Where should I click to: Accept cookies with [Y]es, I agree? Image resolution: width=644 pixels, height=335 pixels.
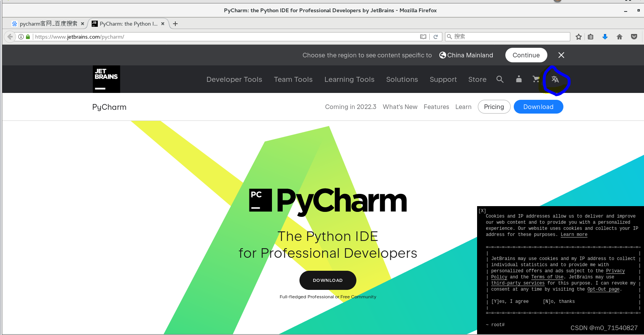point(510,301)
